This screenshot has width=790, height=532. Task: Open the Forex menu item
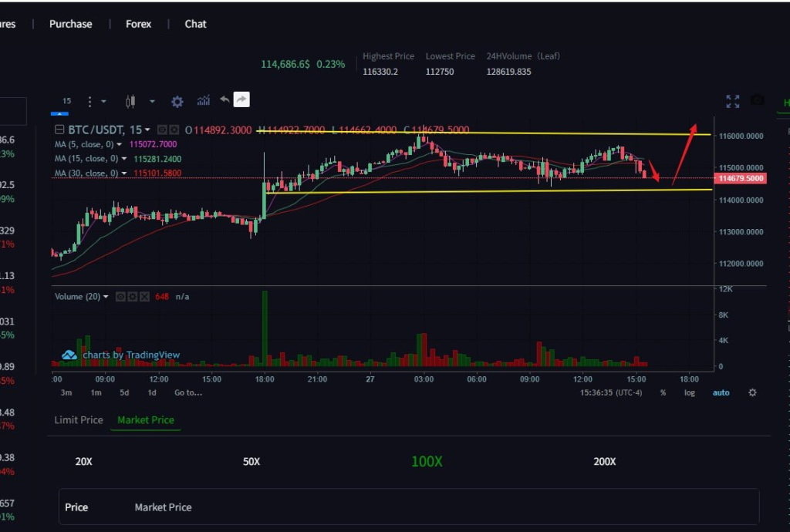pos(139,24)
